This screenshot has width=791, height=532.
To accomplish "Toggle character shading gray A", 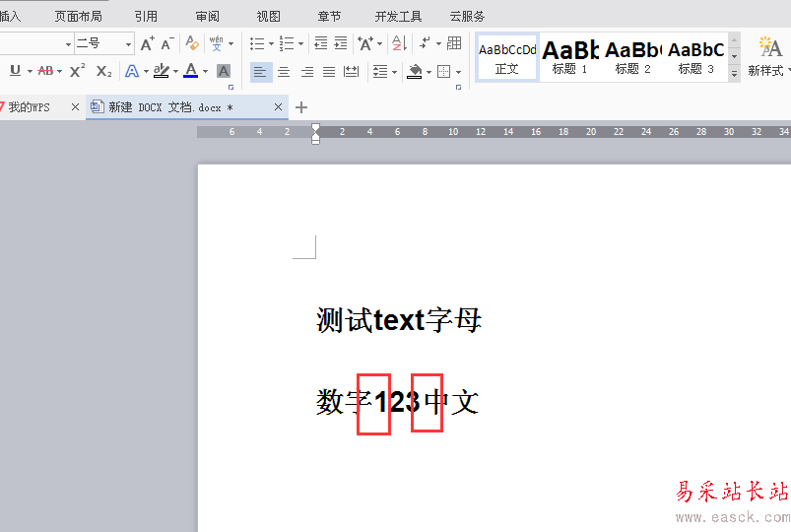I will pos(223,71).
